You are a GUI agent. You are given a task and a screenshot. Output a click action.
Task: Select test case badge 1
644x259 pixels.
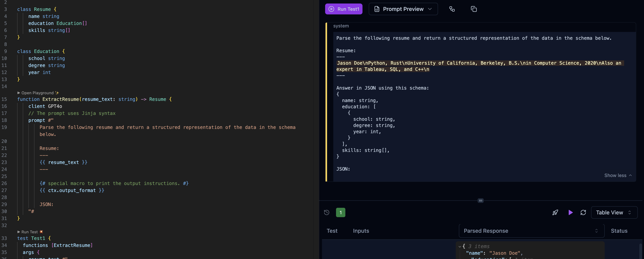(340, 212)
